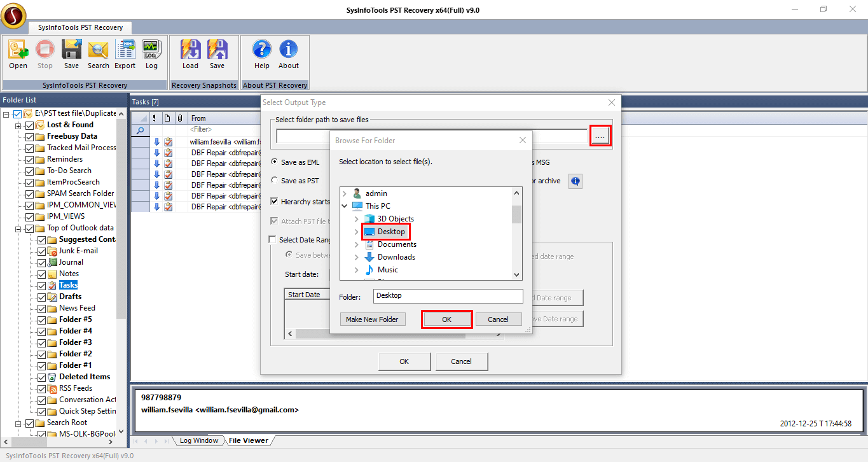Click the Deleted Items folder icon
Viewport: 868px width, 462px height.
(52, 377)
